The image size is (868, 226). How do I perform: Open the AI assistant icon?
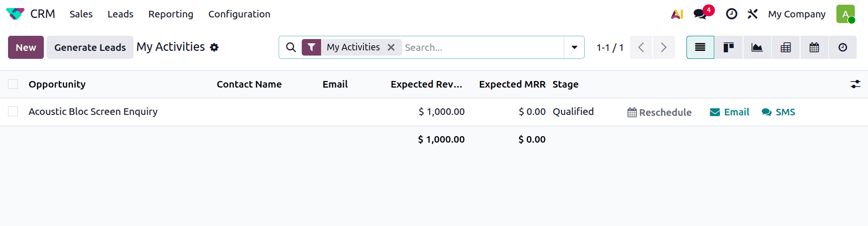point(677,14)
